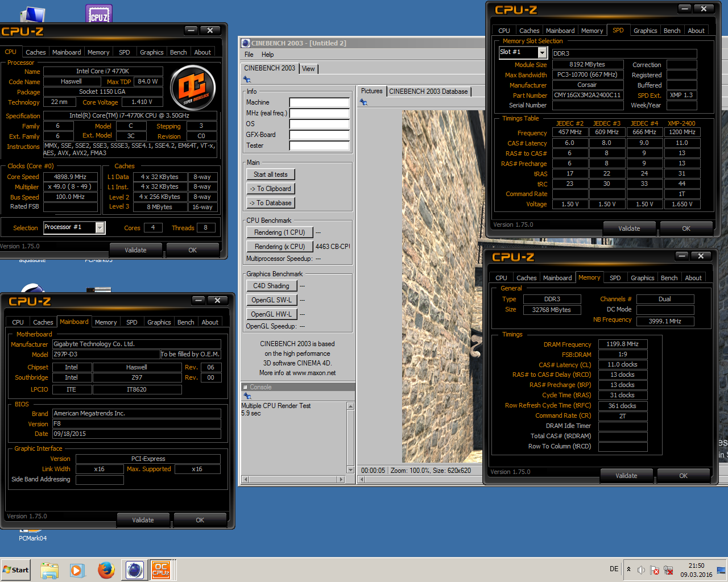Click Validate in the CPU-Z SPD window
This screenshot has width=728, height=582.
(629, 228)
